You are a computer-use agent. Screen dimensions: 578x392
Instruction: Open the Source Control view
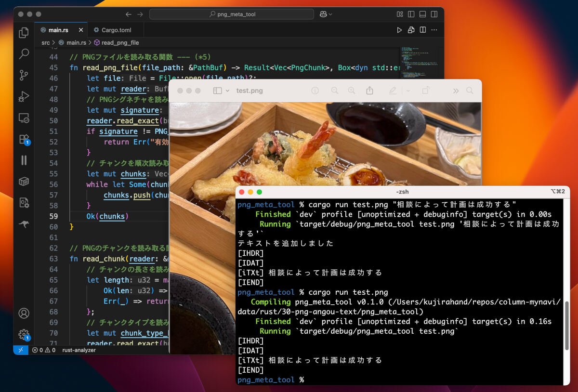pos(24,75)
